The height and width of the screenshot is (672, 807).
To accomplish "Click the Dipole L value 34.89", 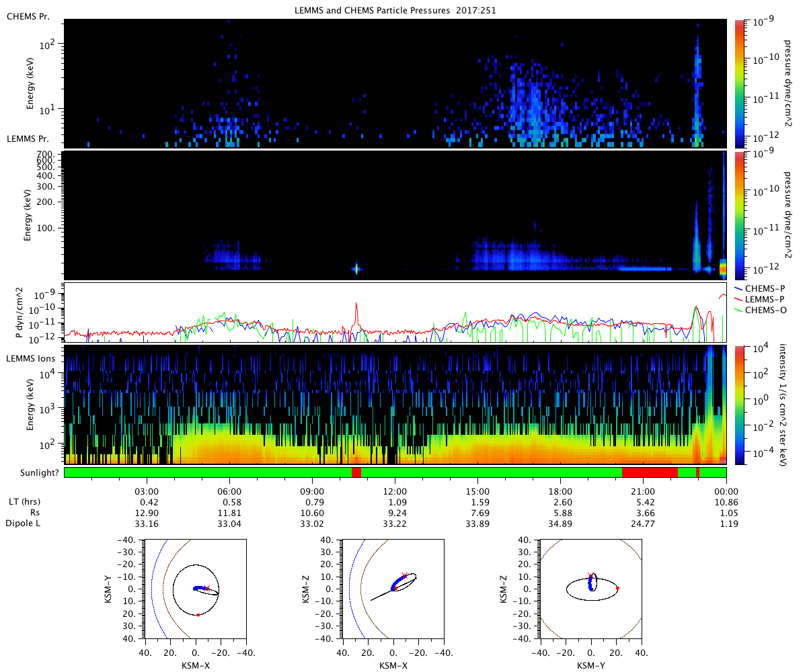I will 560,523.
